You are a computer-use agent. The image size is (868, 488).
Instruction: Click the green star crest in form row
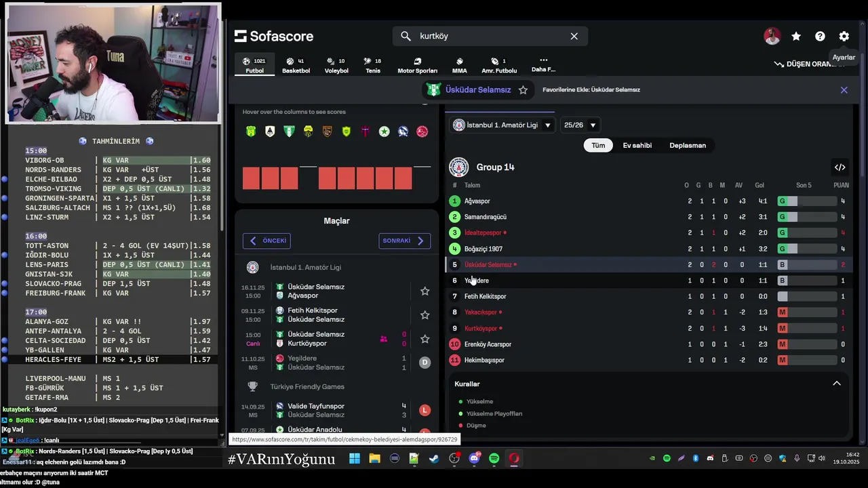pyautogui.click(x=384, y=131)
